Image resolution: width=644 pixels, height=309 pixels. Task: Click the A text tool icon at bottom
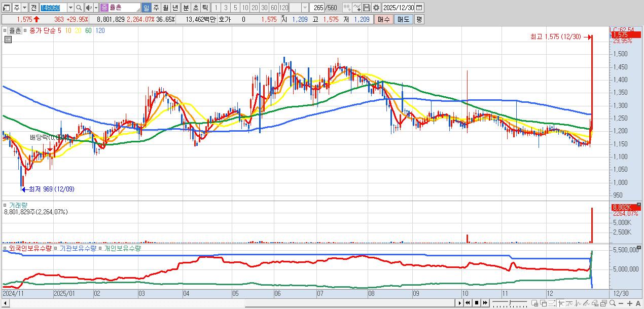[638, 303]
